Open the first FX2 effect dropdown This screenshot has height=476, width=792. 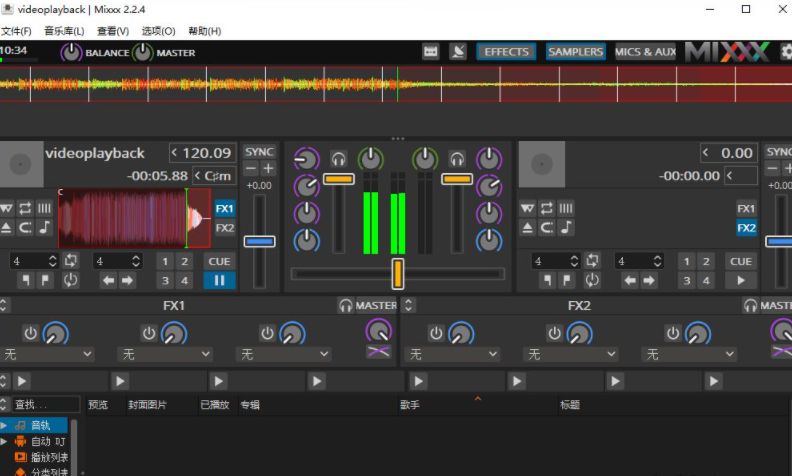click(452, 354)
